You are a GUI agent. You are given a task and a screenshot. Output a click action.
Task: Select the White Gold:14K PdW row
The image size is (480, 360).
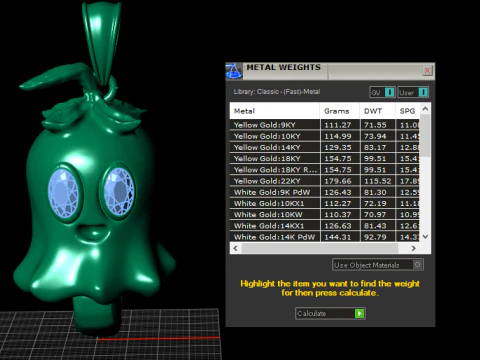coord(324,237)
